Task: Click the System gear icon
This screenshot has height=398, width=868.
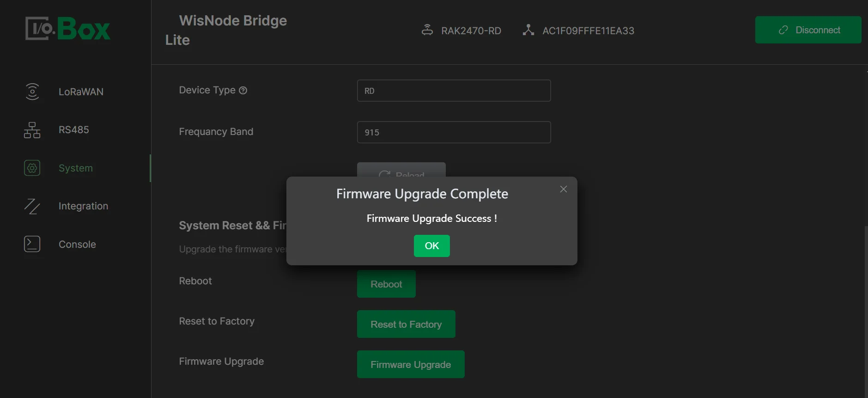Action: pos(32,168)
